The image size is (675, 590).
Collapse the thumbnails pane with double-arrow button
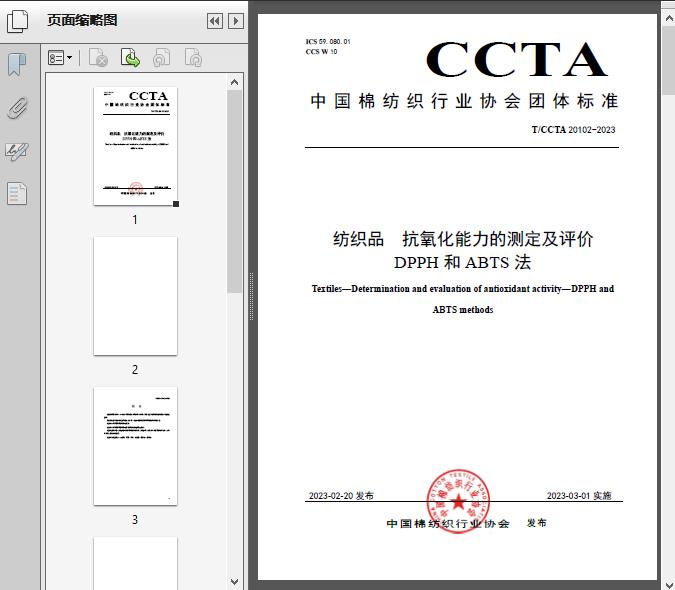(x=215, y=21)
